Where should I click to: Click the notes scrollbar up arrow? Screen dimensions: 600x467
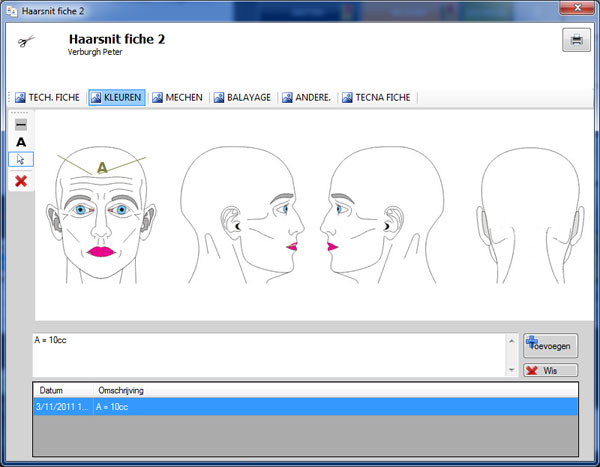[512, 340]
